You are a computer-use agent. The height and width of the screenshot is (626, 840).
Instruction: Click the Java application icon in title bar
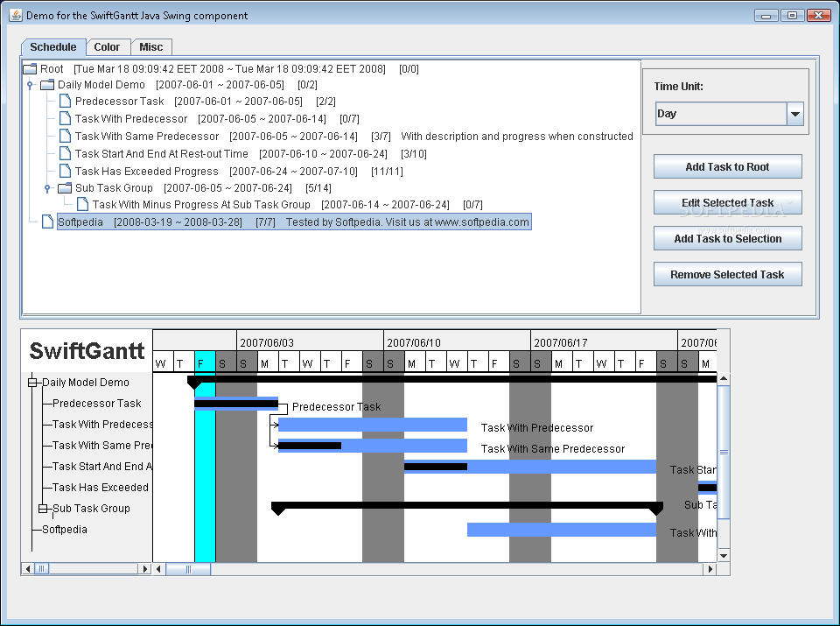(x=16, y=15)
